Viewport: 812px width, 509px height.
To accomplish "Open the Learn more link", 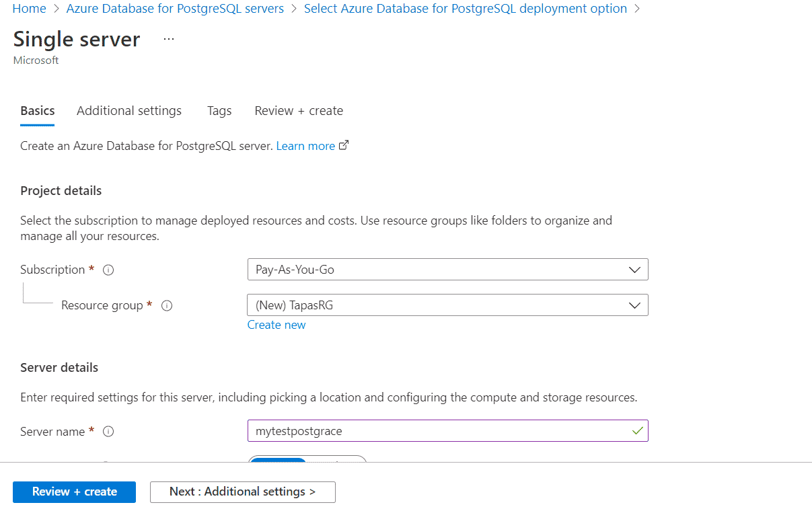I will click(305, 145).
